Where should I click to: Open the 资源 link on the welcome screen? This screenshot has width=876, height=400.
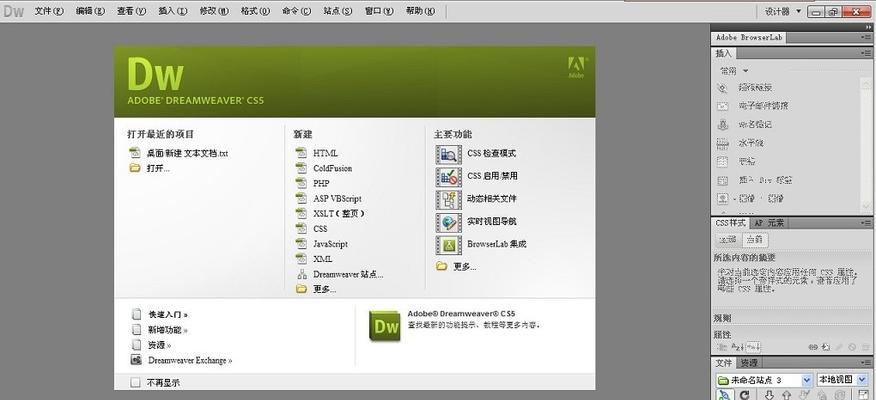[159, 345]
